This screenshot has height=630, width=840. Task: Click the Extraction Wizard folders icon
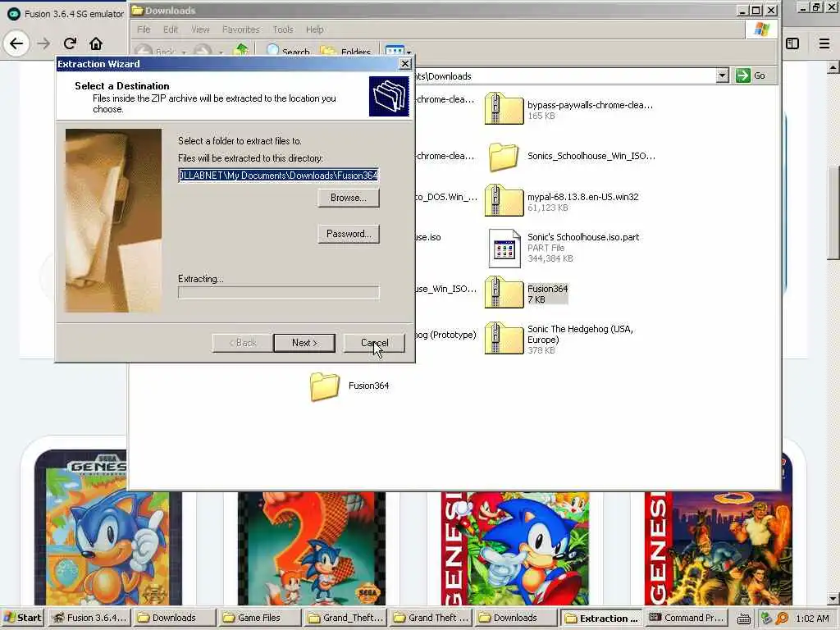389,97
